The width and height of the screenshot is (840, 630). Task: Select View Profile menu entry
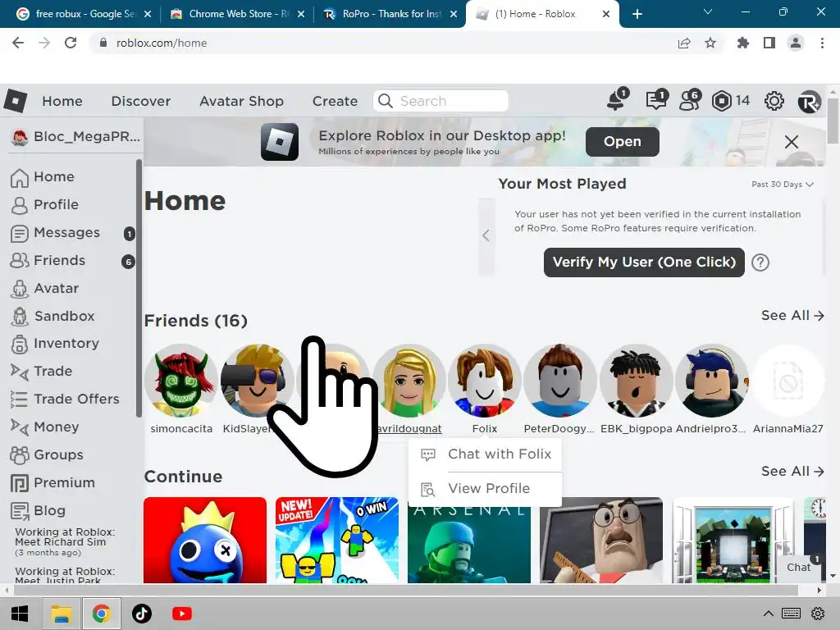tap(486, 489)
